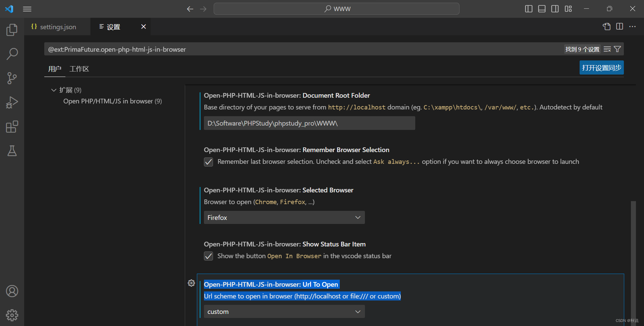644x326 pixels.
Task: Open gear menu for Url To Open setting
Action: click(192, 283)
